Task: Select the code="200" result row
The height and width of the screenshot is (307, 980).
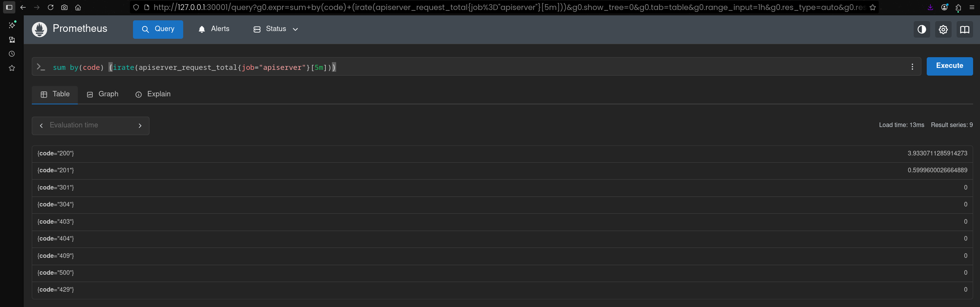Action: 502,153
